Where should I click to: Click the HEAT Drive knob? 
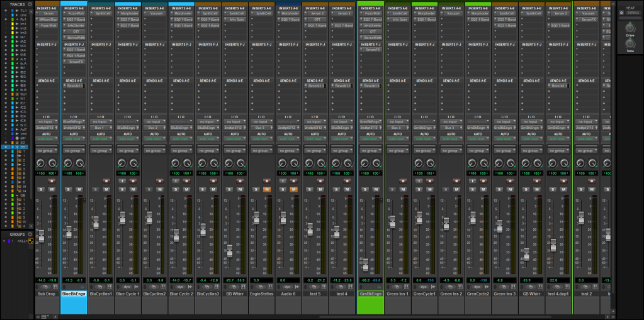tap(630, 28)
